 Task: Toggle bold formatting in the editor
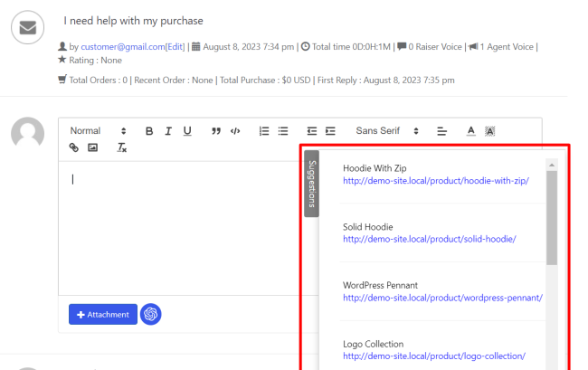coord(149,131)
